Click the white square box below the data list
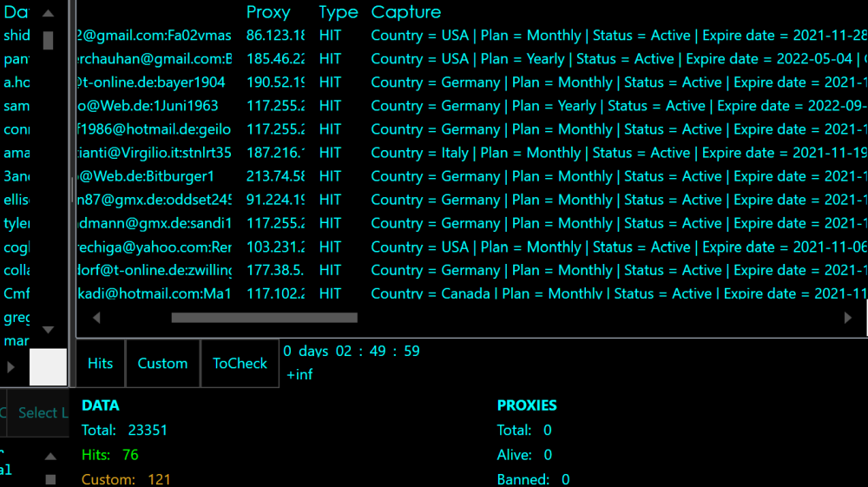 [49, 367]
